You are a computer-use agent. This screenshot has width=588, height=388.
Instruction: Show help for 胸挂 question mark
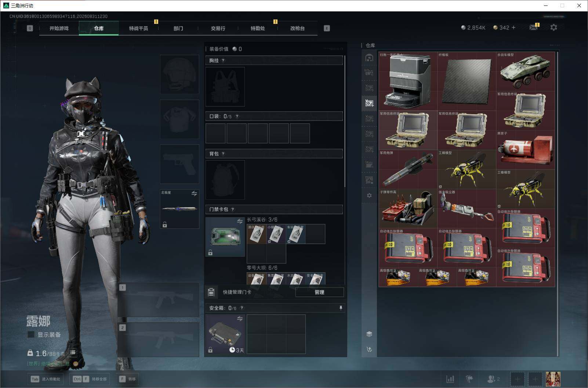point(223,61)
